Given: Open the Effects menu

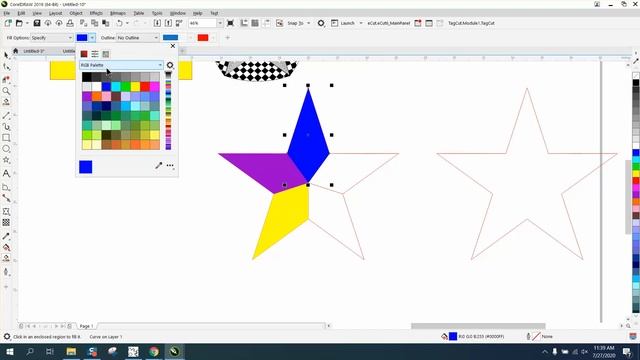Looking at the screenshot, I should click(96, 13).
